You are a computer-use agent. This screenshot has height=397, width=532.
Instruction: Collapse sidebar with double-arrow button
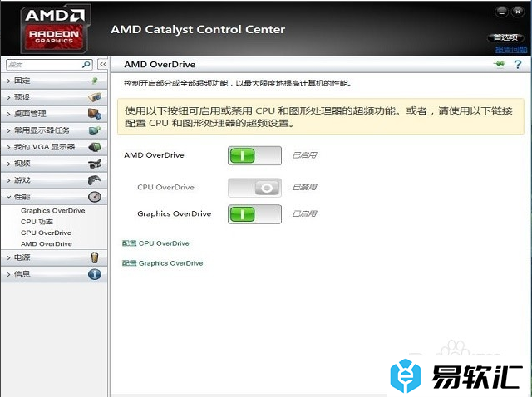click(x=103, y=64)
